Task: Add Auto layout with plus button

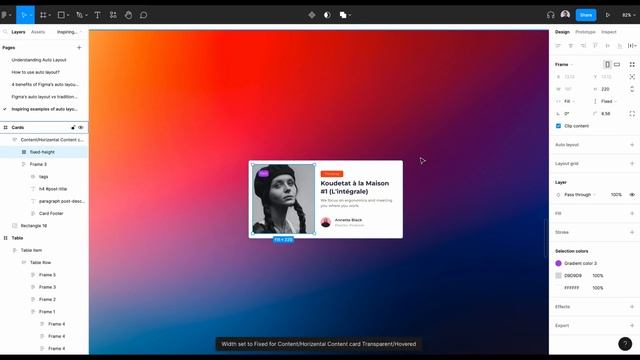Action: pos(632,144)
